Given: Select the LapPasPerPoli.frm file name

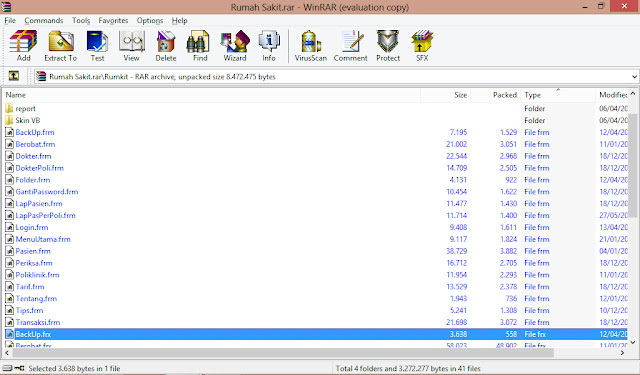Looking at the screenshot, I should pos(45,215).
